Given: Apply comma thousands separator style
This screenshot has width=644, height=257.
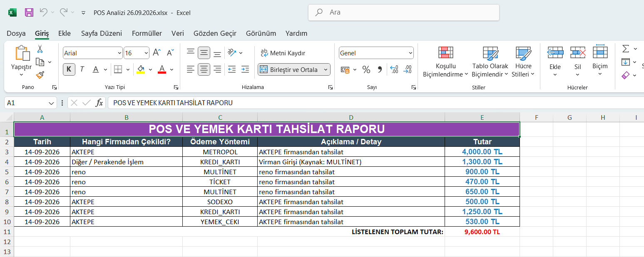Looking at the screenshot, I should 380,69.
